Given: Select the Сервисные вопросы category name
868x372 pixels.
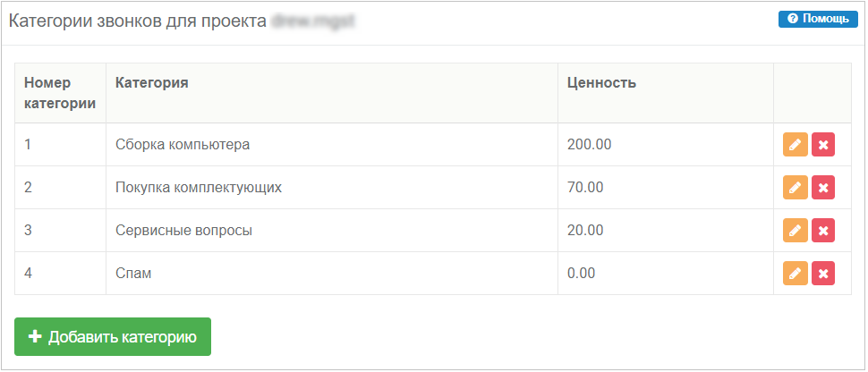Looking at the screenshot, I should click(x=183, y=231).
